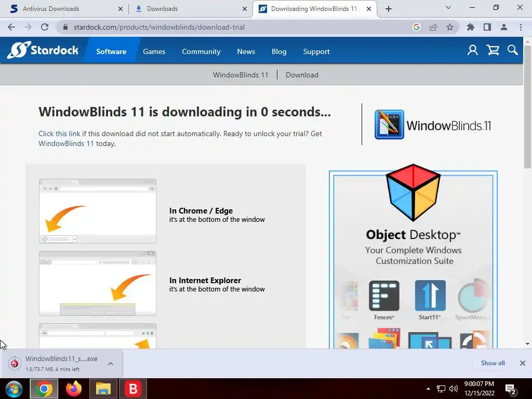Open the Extensions puzzle icon
This screenshot has width=532, height=399.
470,27
